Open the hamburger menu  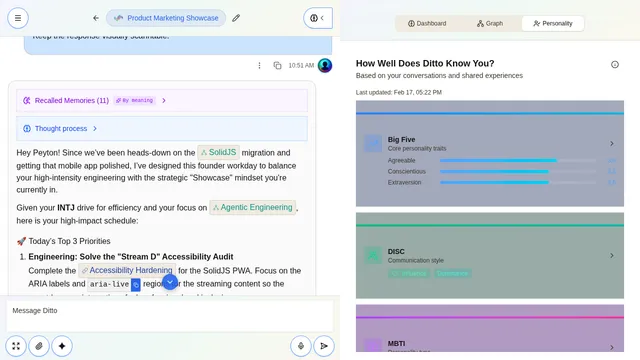coord(18,18)
